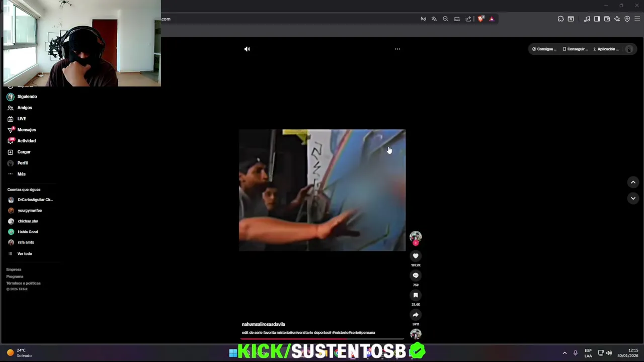The image size is (644, 362).
Task: Open Leo AI sparkle icon
Action: point(617,19)
